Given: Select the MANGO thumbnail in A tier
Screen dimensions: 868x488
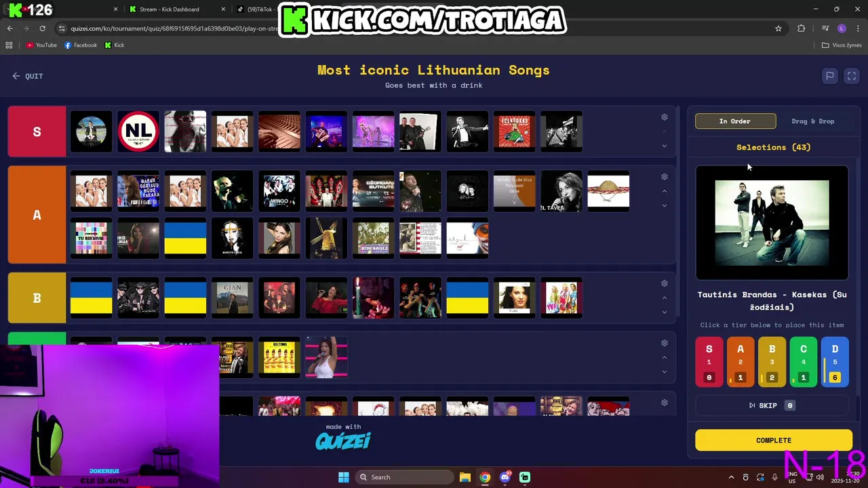Looking at the screenshot, I should [279, 191].
